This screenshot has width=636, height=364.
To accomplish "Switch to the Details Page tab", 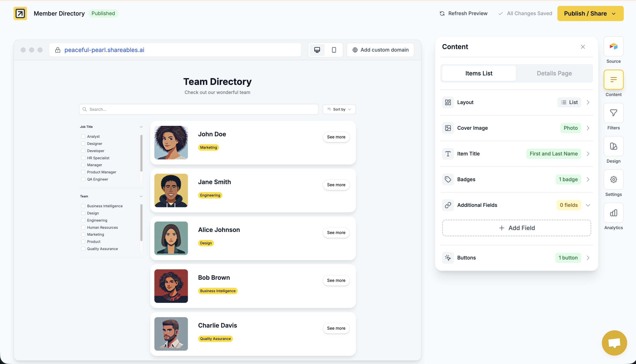I will 554,73.
